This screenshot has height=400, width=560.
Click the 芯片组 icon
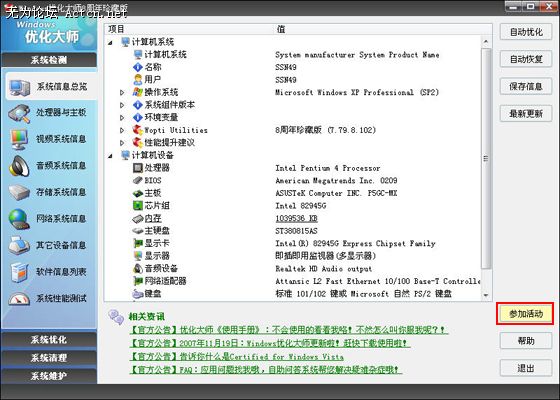coord(138,206)
